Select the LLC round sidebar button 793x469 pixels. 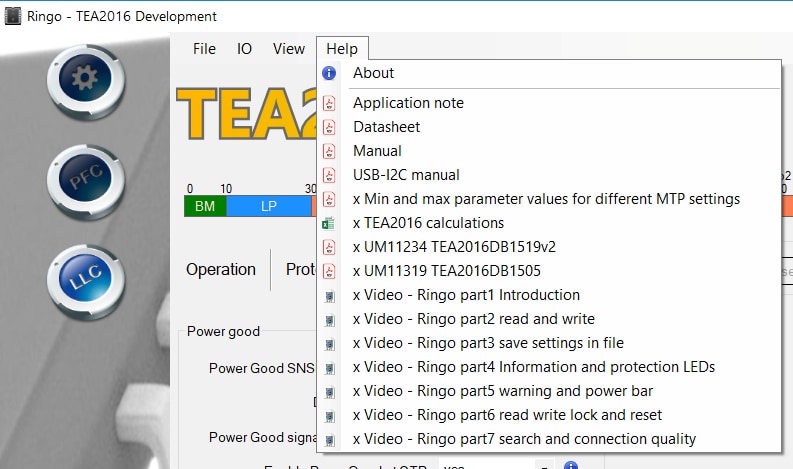(x=87, y=283)
